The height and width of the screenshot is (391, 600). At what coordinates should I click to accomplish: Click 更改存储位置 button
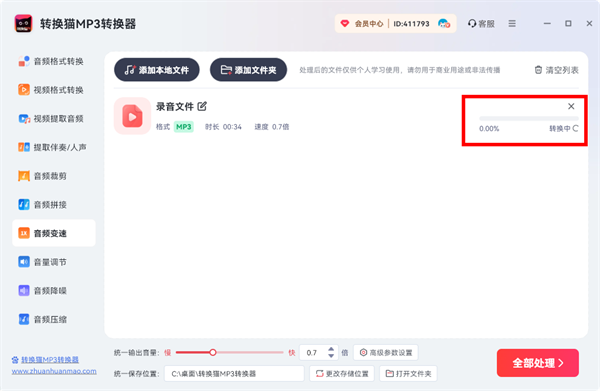tap(342, 373)
